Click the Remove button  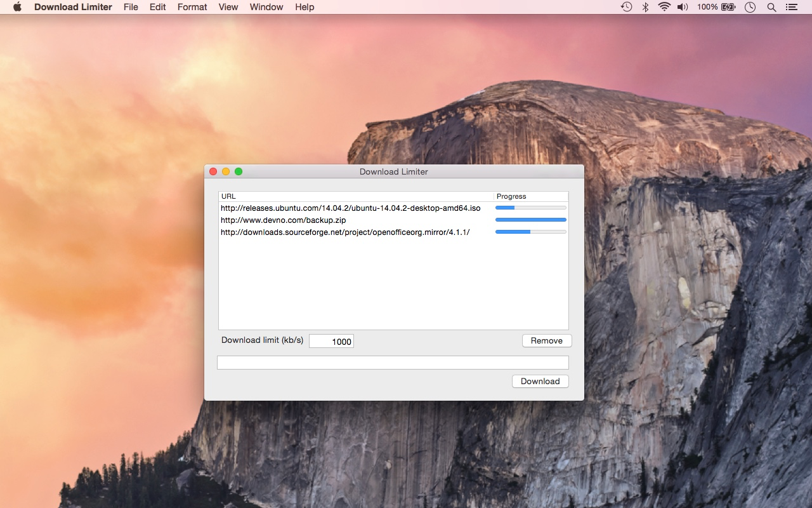pyautogui.click(x=547, y=341)
